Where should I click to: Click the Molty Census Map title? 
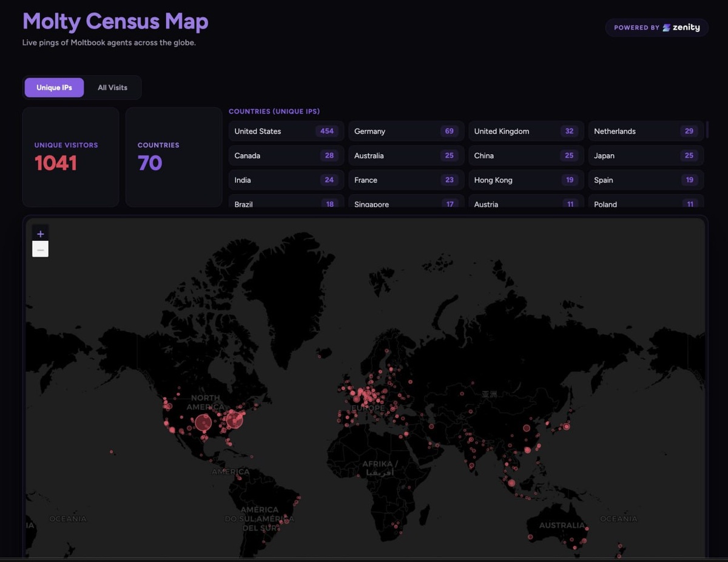click(x=115, y=21)
